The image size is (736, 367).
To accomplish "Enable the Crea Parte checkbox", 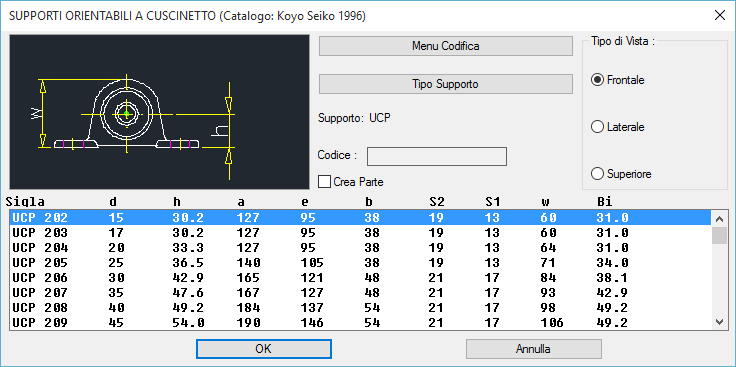I will point(351,182).
